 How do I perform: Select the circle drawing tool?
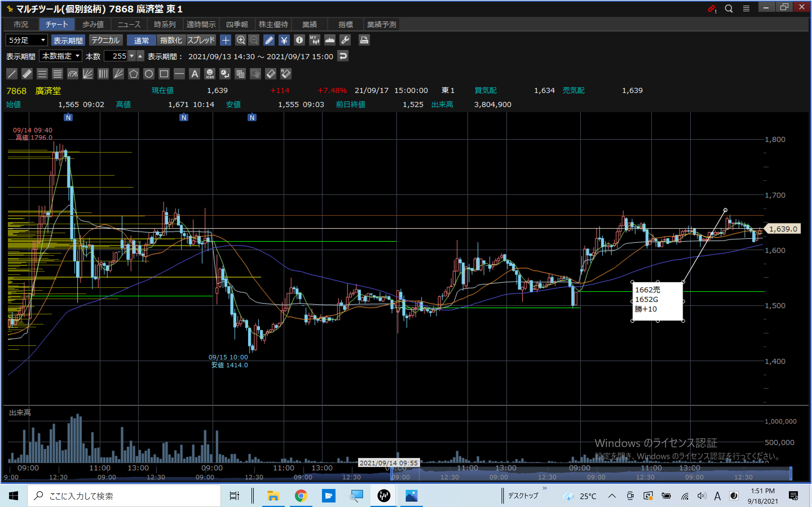point(149,74)
